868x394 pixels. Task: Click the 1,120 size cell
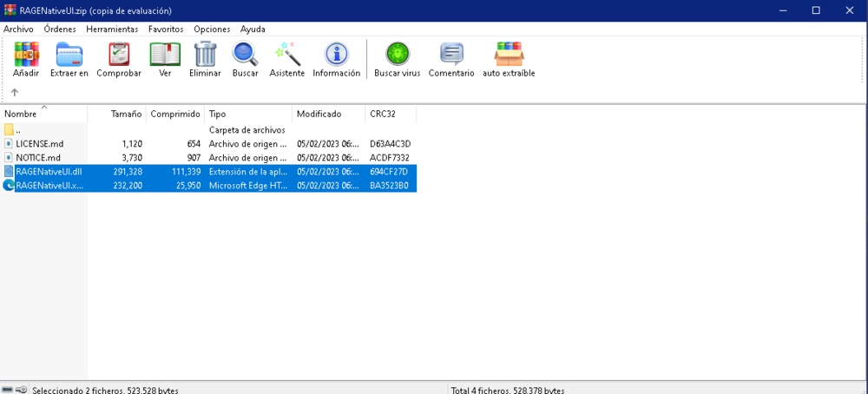click(x=132, y=144)
